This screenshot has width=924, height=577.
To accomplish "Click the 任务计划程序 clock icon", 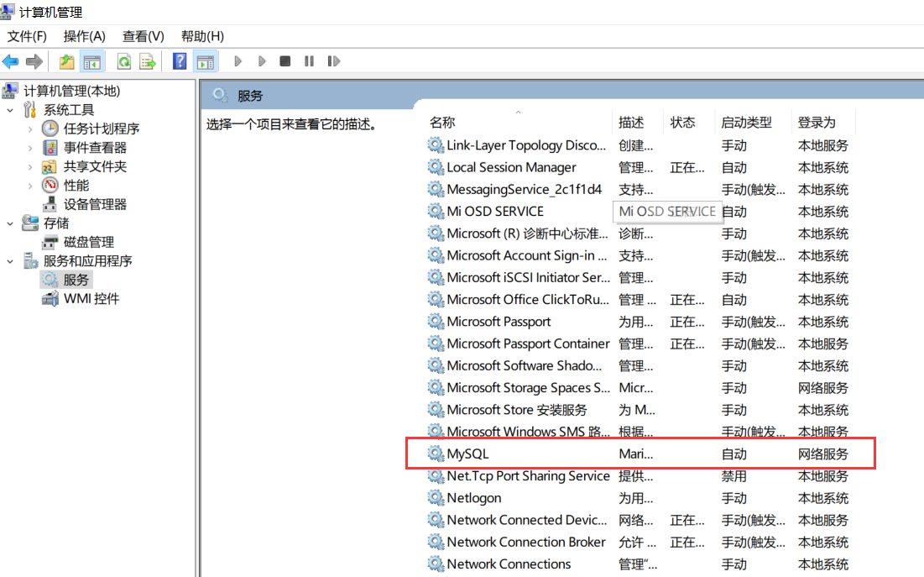I will point(50,128).
